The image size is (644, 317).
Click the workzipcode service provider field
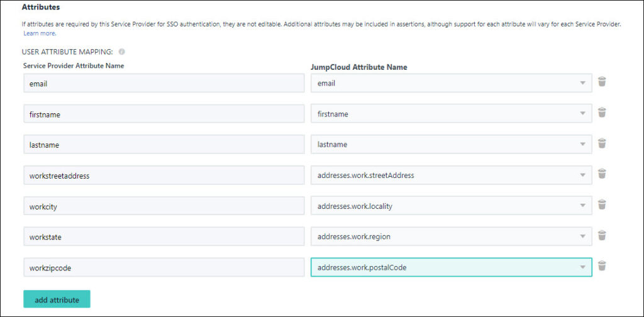(164, 267)
